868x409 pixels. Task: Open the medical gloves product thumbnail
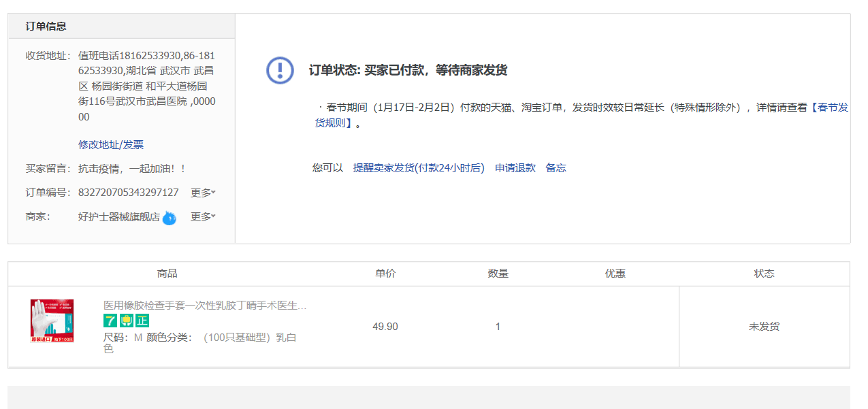pos(52,320)
